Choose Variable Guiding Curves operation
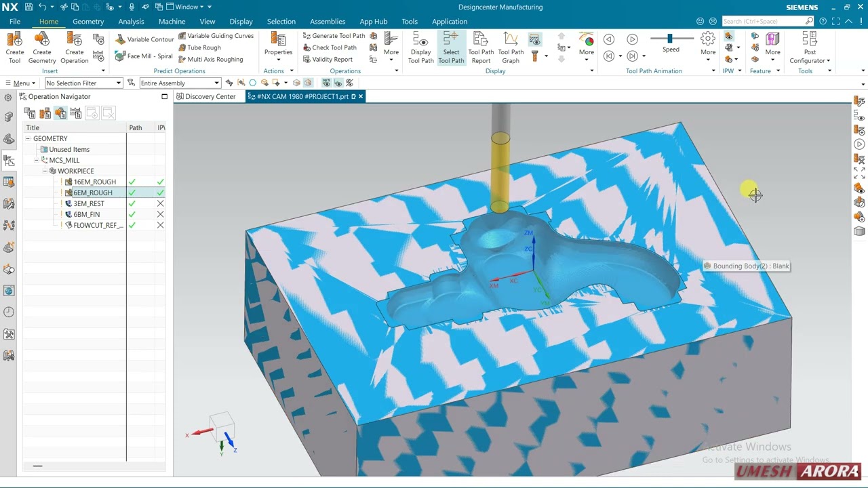This screenshot has height=488, width=868. click(x=216, y=36)
